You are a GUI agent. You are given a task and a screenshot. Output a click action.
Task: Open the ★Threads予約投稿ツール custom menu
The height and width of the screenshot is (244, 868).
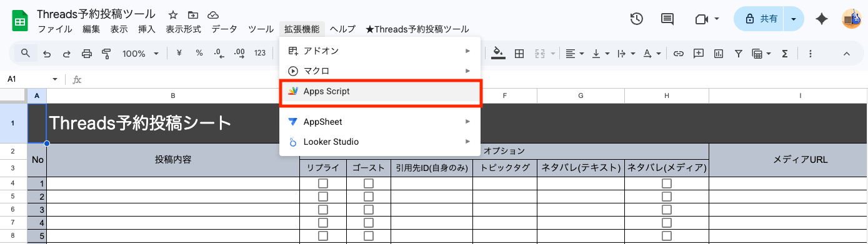[417, 29]
